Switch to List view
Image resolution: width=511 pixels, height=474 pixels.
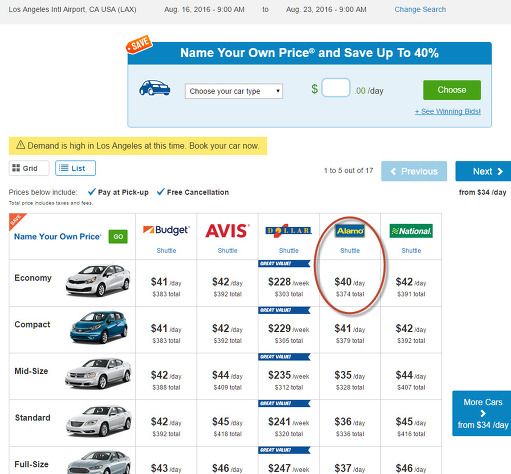point(75,168)
